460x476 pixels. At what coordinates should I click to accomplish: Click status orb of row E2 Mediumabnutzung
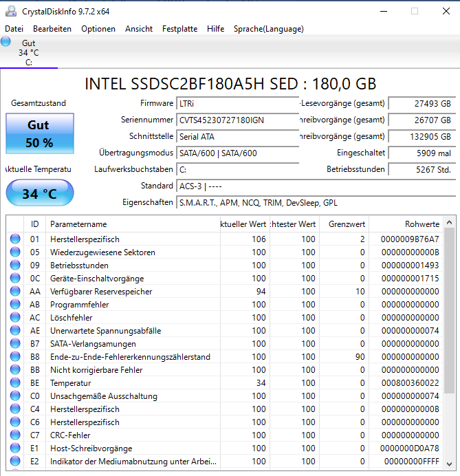point(15,461)
